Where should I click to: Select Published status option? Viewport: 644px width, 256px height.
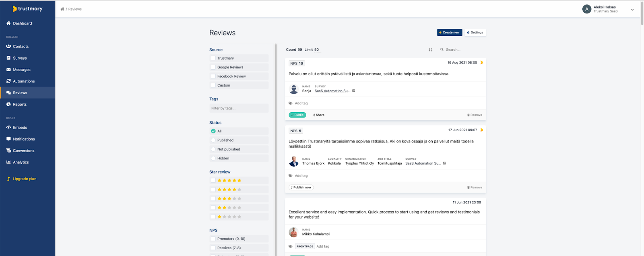[213, 140]
